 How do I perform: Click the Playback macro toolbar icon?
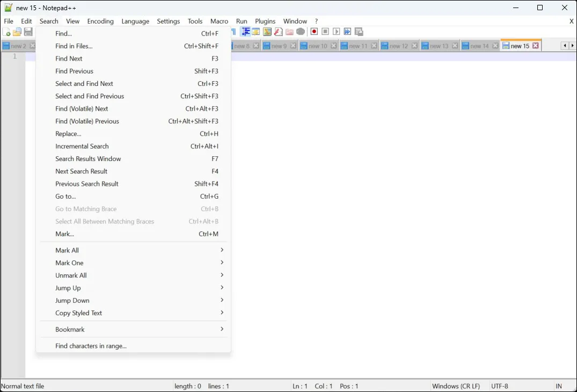[337, 32]
